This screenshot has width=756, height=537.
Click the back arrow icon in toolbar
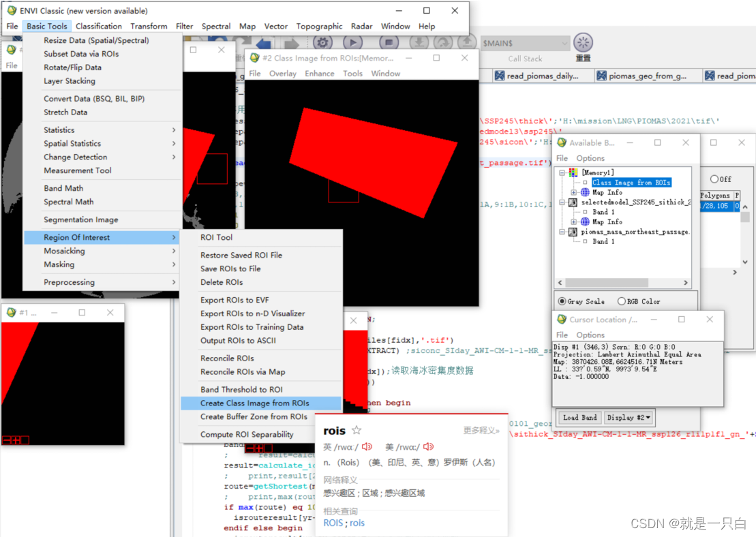pos(263,44)
